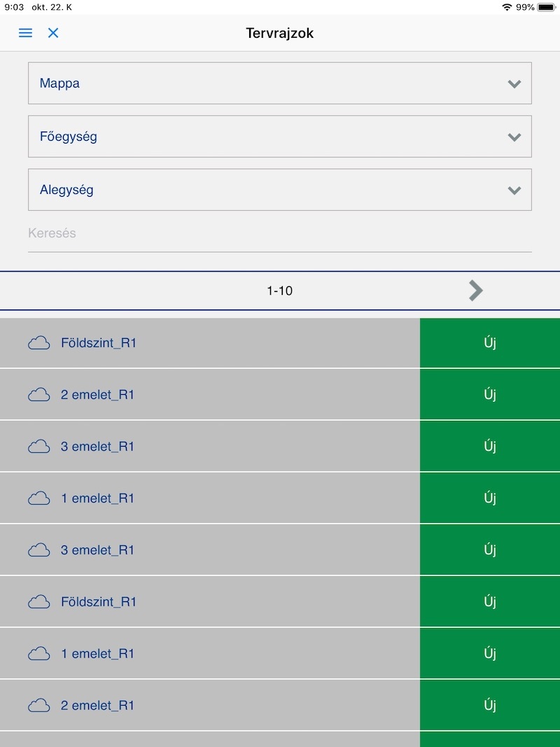This screenshot has height=747, width=560.
Task: Tap cloud icon beside first 2 emelet_R1
Action: pyautogui.click(x=39, y=395)
